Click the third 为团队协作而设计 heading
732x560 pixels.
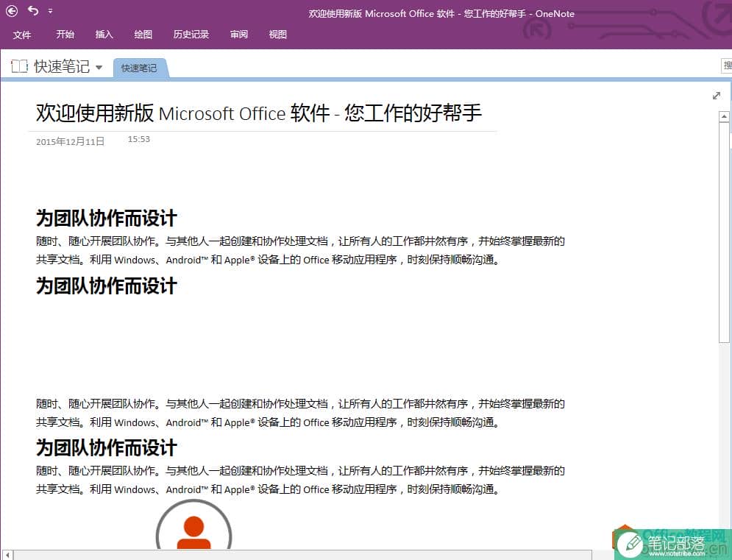click(107, 447)
